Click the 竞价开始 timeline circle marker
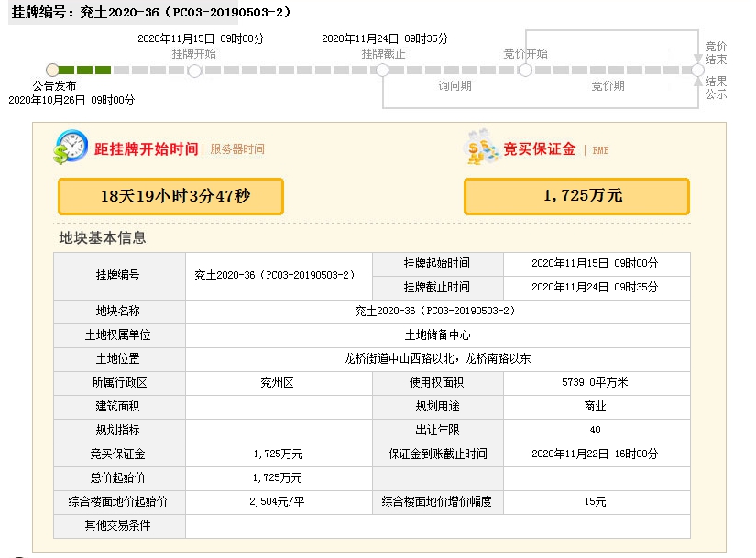This screenshot has height=558, width=756. [x=525, y=70]
